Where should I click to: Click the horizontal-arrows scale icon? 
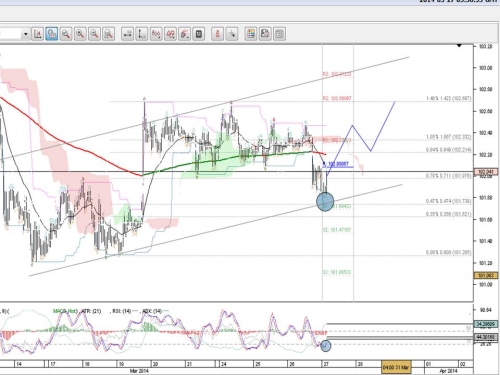128,34
